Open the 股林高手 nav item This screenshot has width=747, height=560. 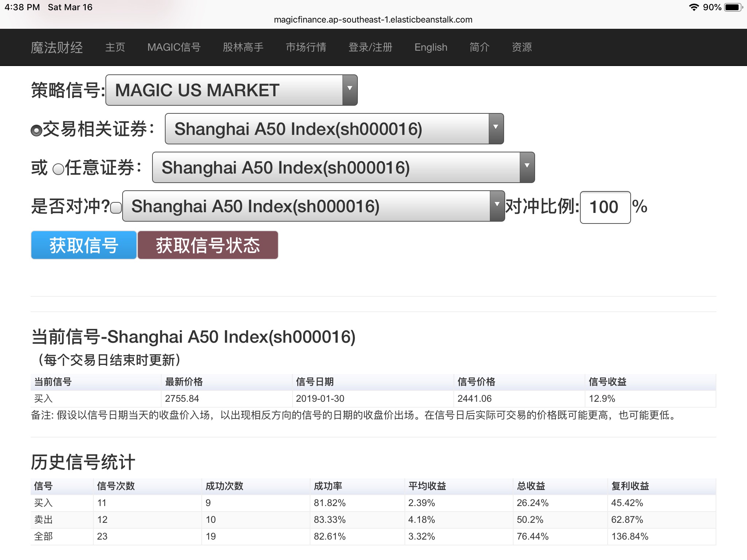click(243, 47)
